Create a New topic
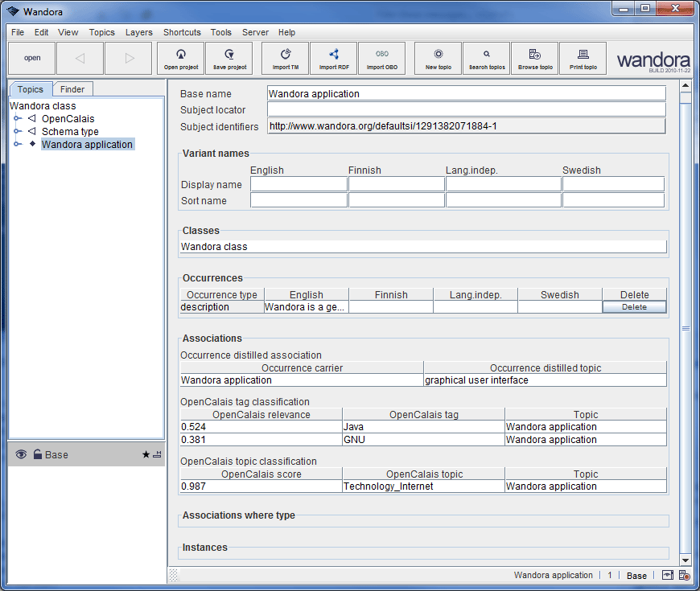This screenshot has width=700, height=591. click(x=438, y=58)
